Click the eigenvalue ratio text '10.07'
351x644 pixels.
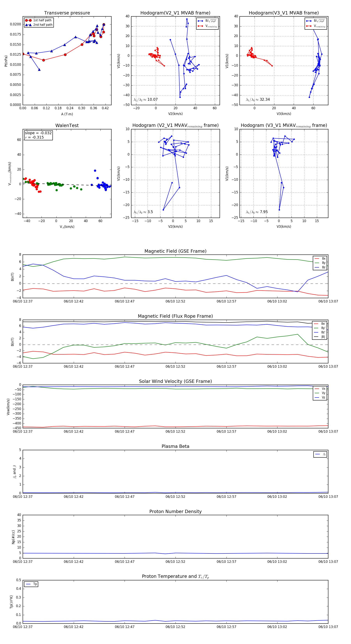152,100
